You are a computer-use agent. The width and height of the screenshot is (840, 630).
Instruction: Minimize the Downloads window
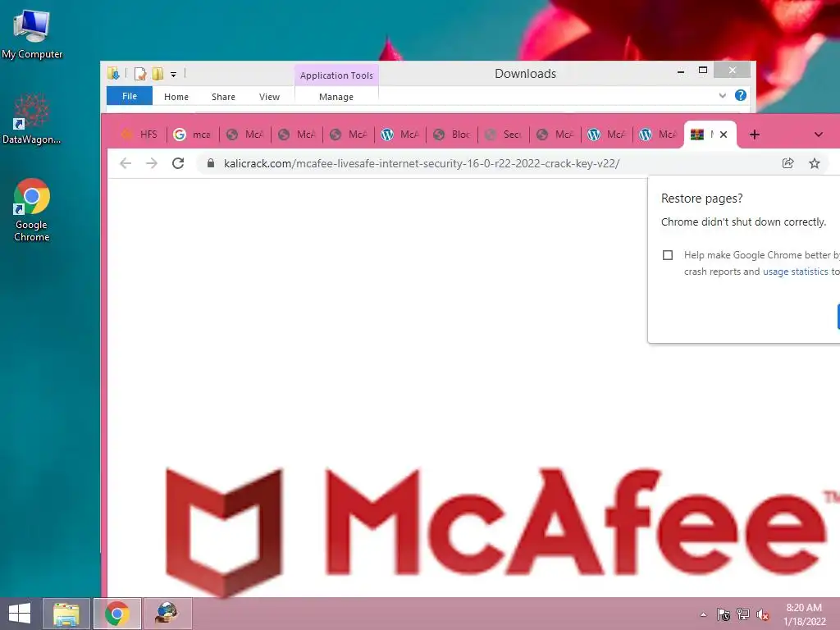(x=680, y=71)
